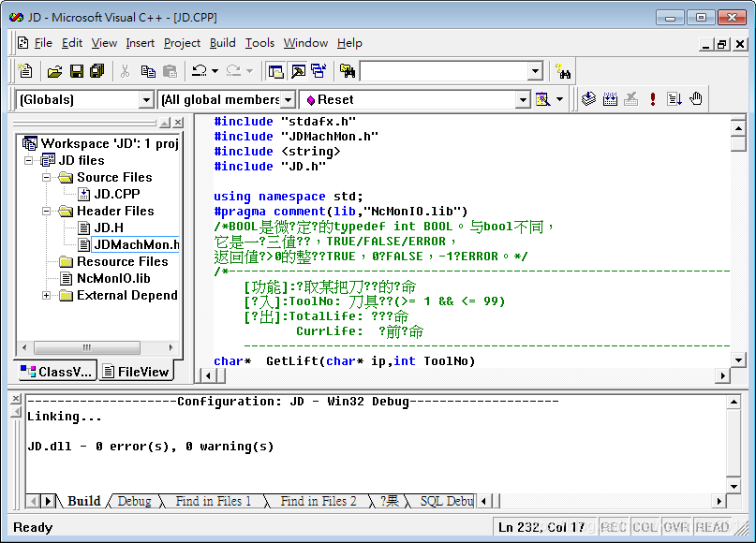Click the Cut scissors icon
756x543 pixels.
point(126,71)
